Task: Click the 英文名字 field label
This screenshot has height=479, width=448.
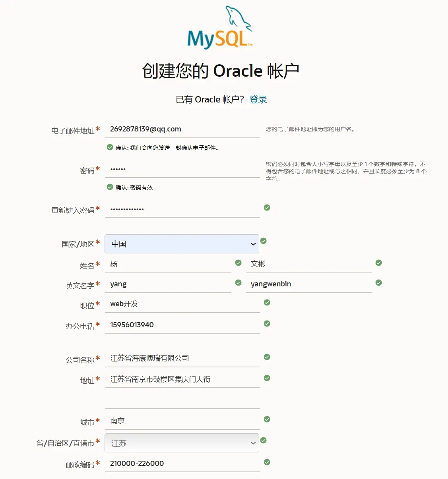Action: (80, 286)
